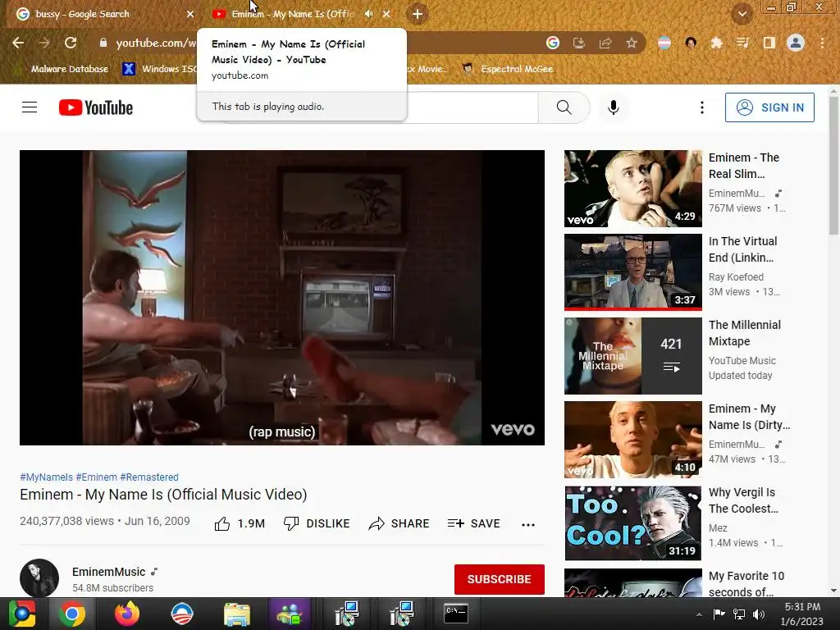Open more actions ellipsis under video
The image size is (840, 630).
[527, 524]
